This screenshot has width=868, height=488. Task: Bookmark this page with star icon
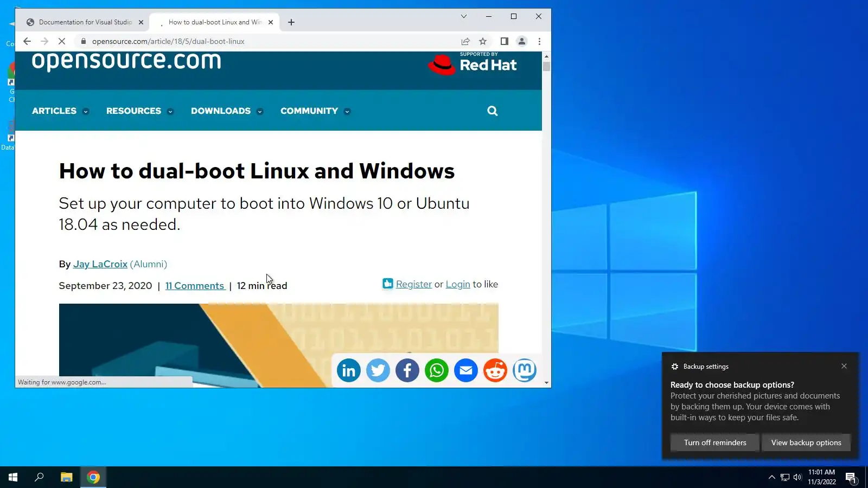point(483,41)
